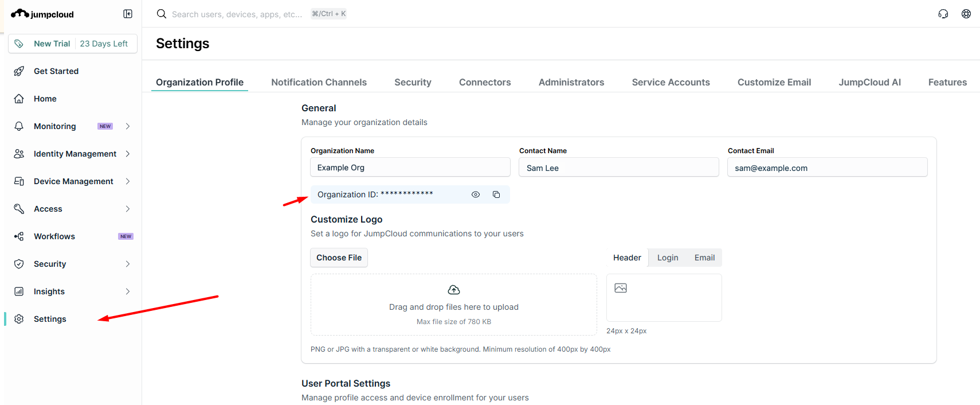The height and width of the screenshot is (405, 980).
Task: Open the Service Accounts tab
Action: tap(671, 82)
